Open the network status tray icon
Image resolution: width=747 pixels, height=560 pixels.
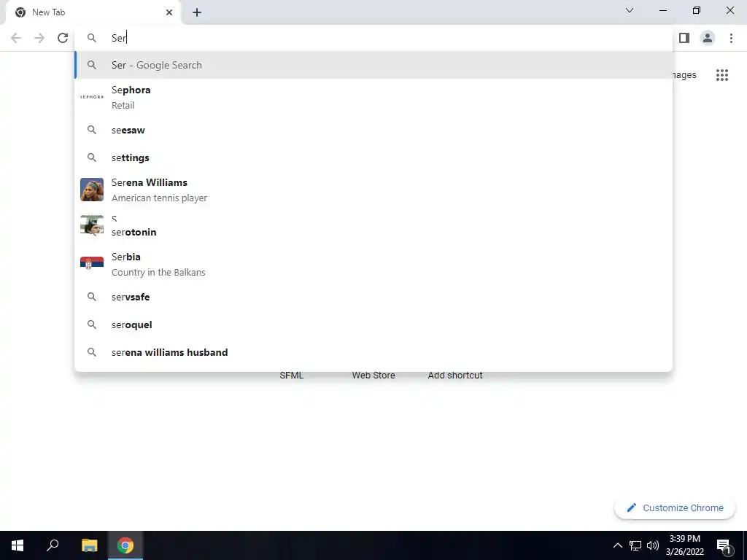point(635,545)
